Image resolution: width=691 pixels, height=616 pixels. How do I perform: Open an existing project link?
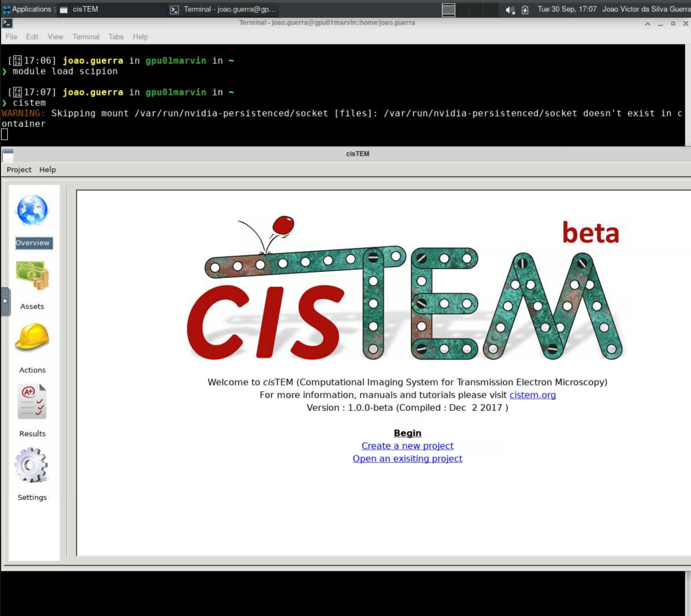click(407, 459)
